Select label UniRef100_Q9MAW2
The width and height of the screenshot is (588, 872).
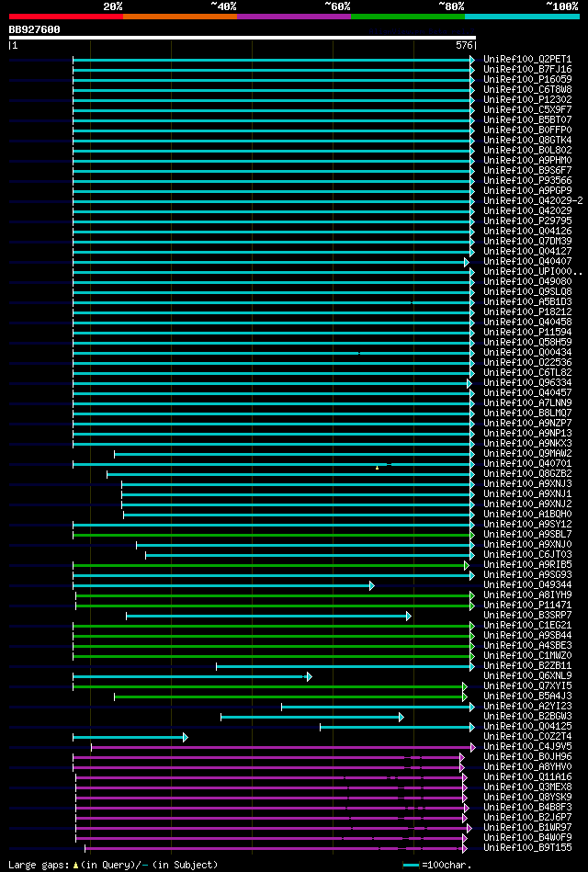pyautogui.click(x=527, y=454)
